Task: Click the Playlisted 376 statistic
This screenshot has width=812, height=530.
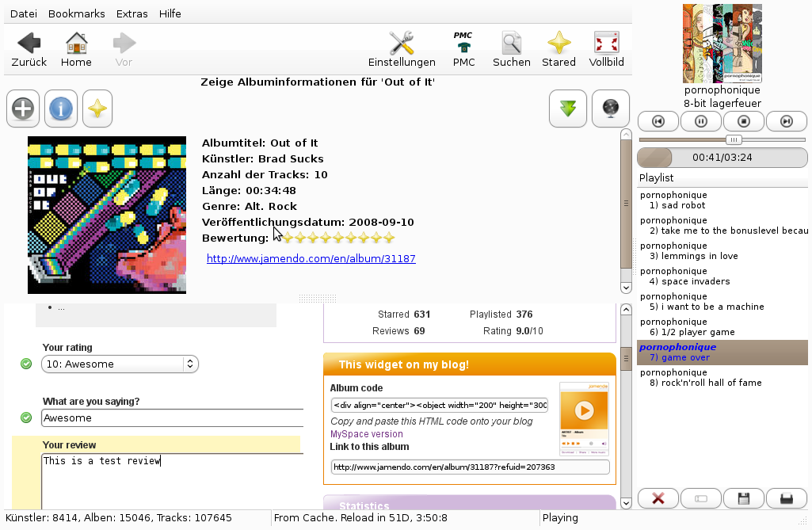Action: (501, 315)
